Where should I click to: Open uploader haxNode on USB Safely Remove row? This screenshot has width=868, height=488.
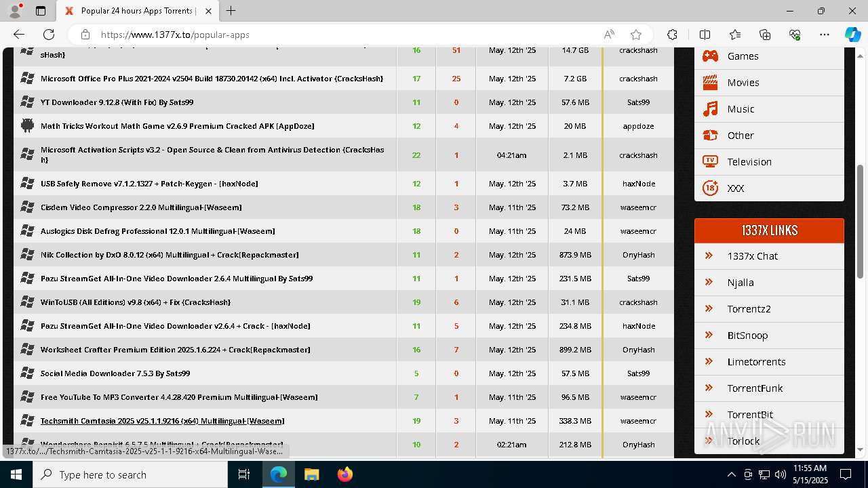click(639, 184)
